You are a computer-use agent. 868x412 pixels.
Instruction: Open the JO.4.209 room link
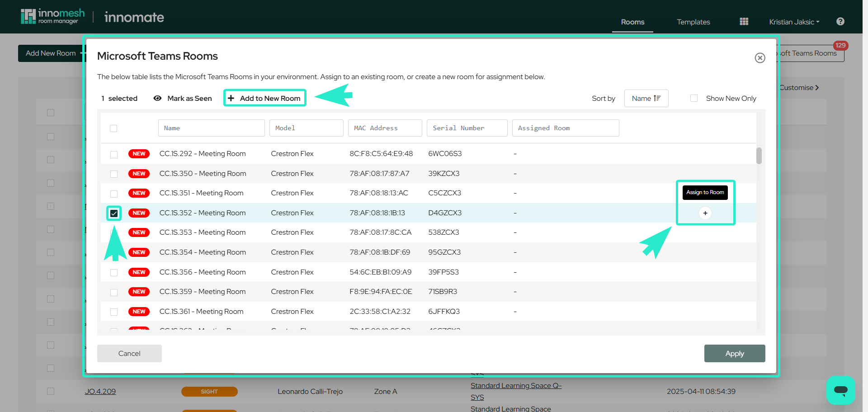point(100,392)
